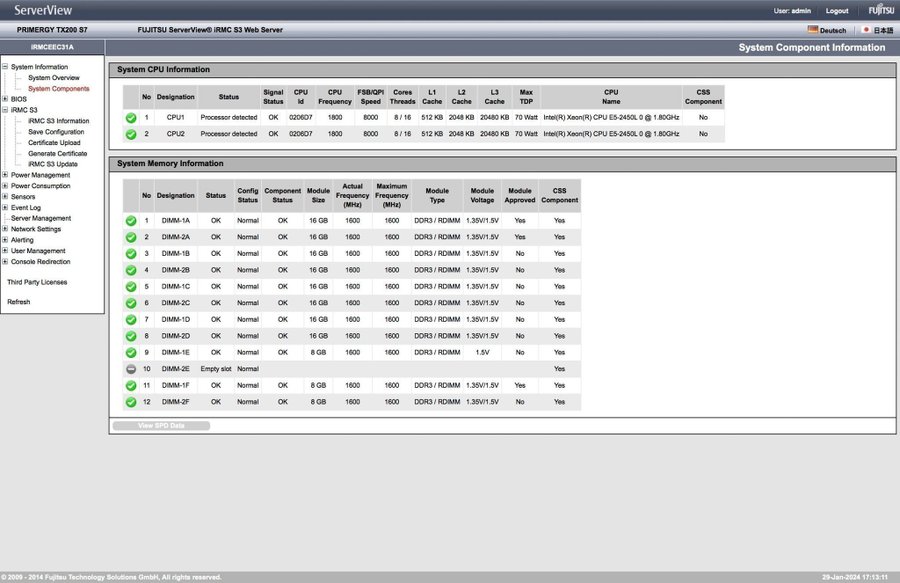Open System Overview in the sidebar

click(x=54, y=78)
